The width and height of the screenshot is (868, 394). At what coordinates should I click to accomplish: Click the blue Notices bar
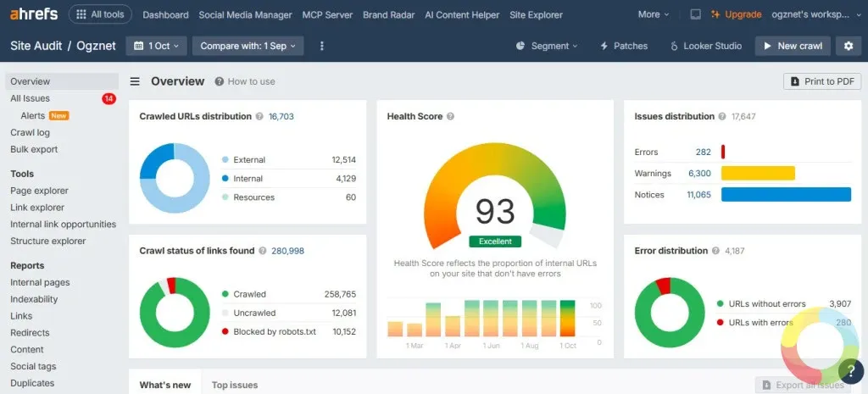786,194
